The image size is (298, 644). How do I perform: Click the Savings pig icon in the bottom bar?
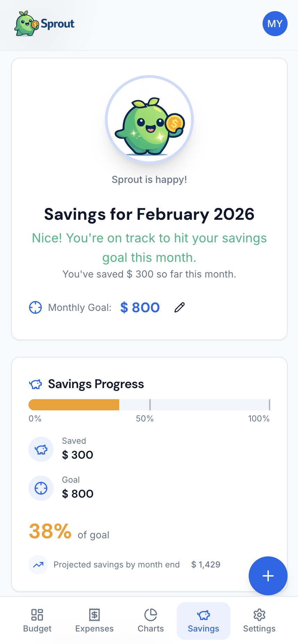tap(203, 614)
